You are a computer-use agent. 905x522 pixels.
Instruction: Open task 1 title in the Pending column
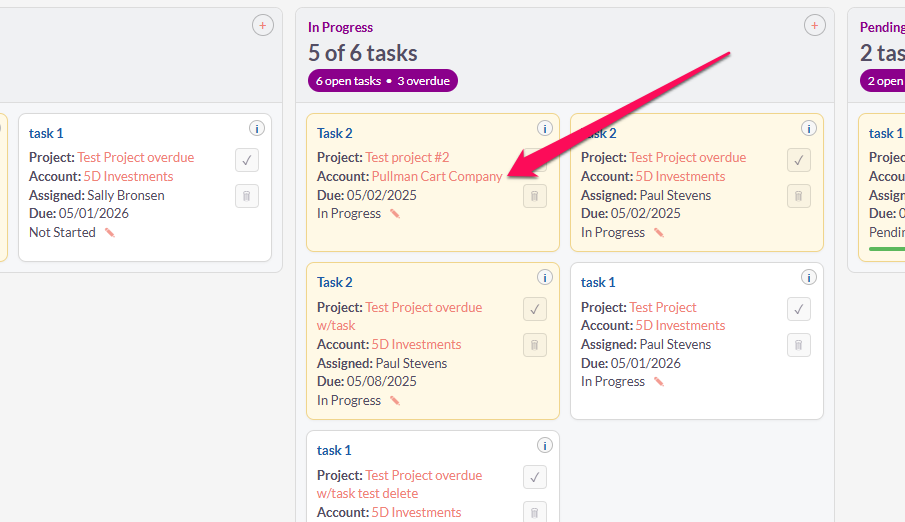point(886,133)
